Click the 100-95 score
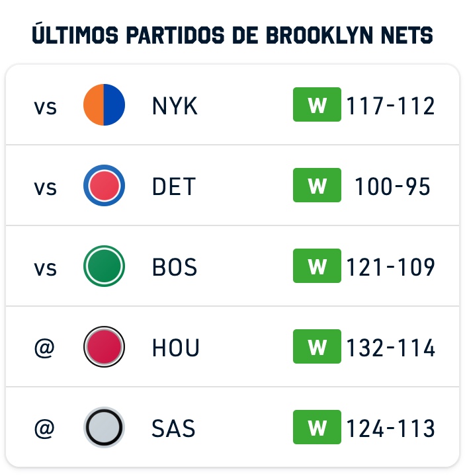 tap(392, 186)
